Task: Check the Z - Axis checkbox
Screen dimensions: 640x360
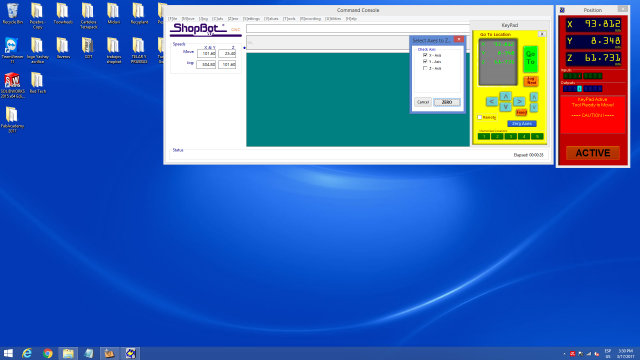Action: pos(425,68)
